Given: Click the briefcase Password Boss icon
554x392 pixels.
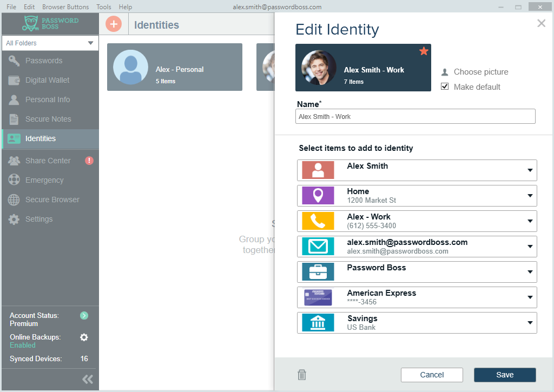Looking at the screenshot, I should coord(318,272).
